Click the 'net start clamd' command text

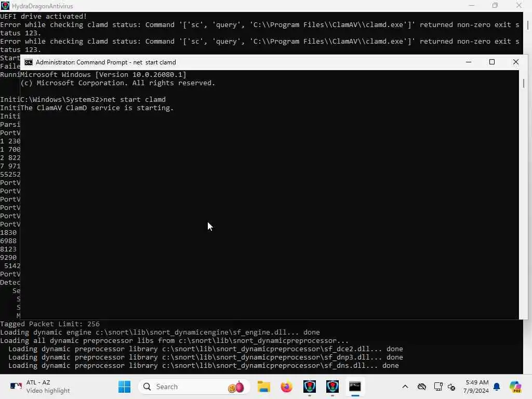tap(135, 99)
